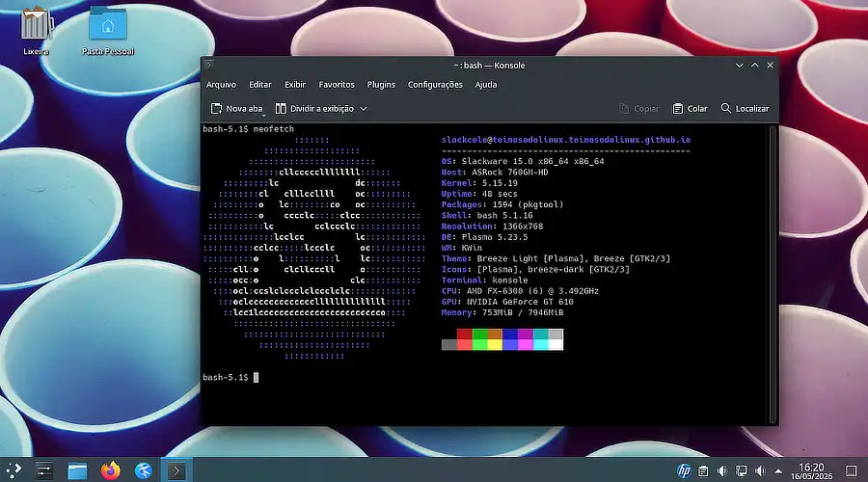Click the 'WM: KWin' line
The image size is (868, 482).
[462, 248]
